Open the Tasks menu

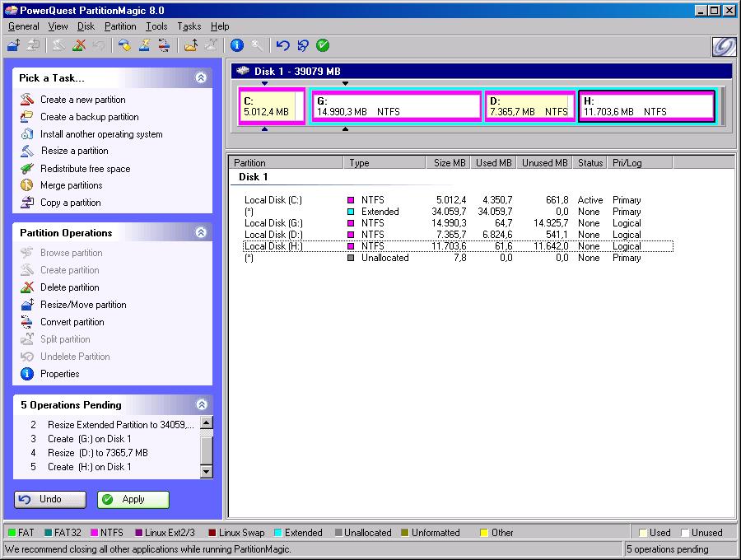(189, 26)
